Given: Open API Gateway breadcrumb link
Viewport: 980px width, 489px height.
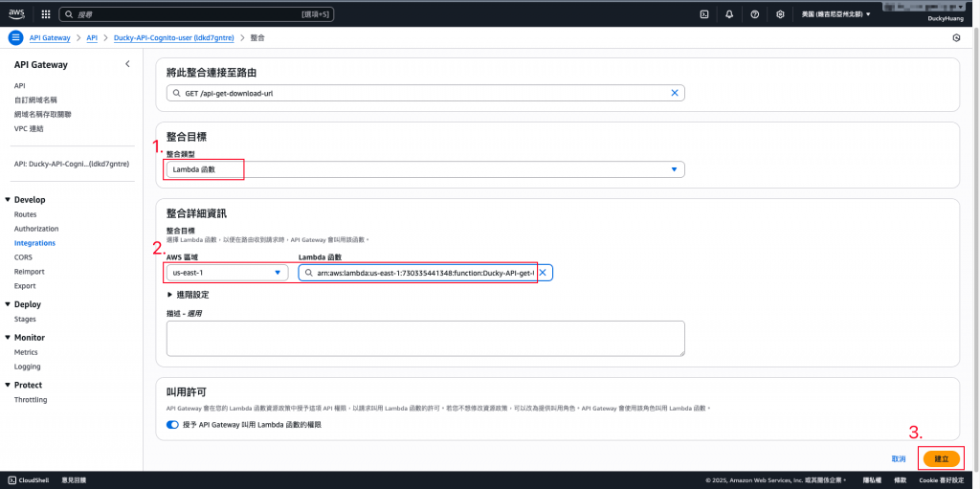Looking at the screenshot, I should (50, 37).
